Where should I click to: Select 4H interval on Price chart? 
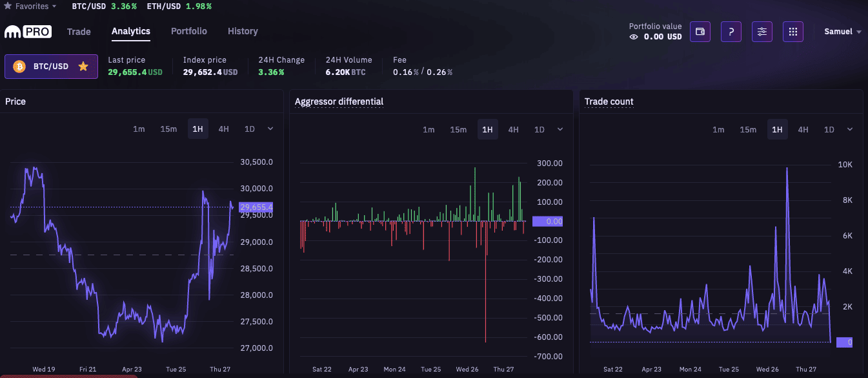[x=223, y=129]
